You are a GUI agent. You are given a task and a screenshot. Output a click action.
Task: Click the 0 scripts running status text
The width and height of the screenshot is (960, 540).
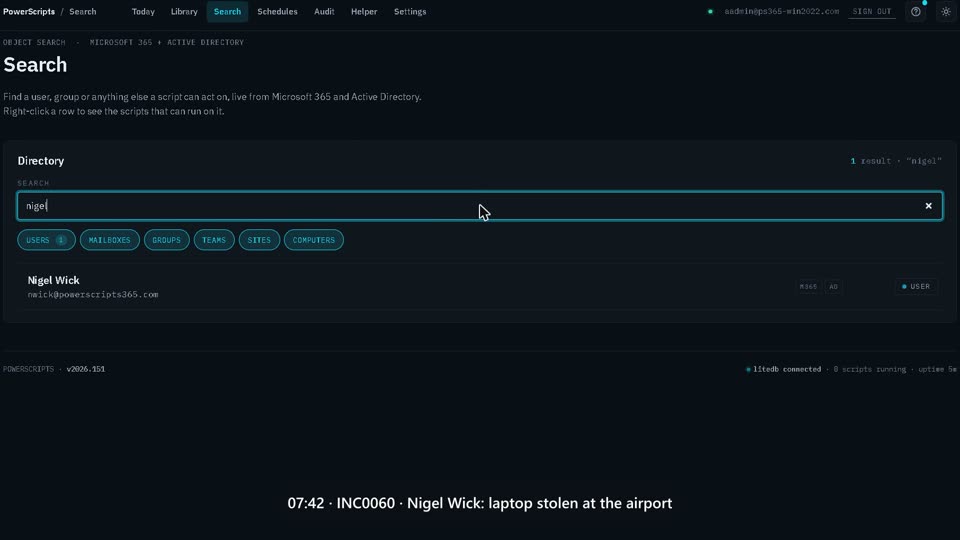tap(869, 369)
